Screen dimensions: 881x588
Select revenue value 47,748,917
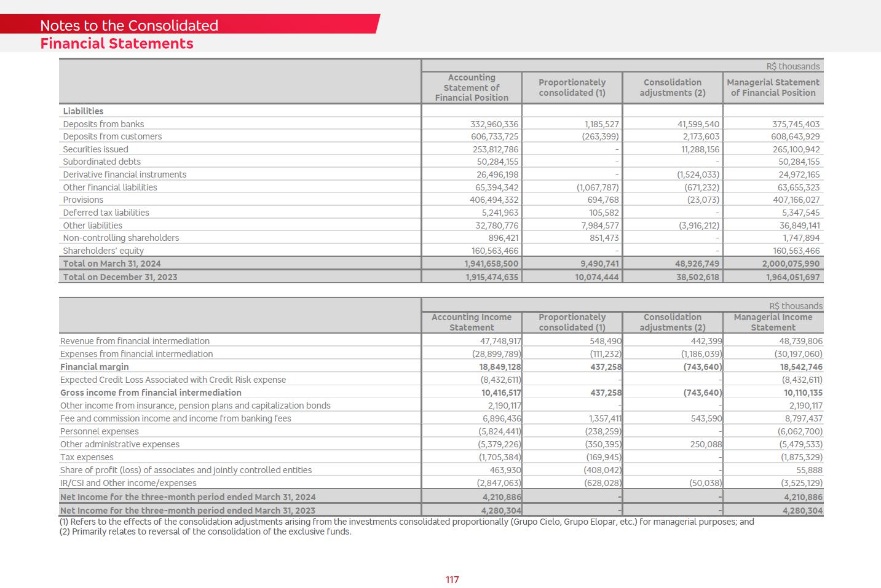[x=500, y=341]
